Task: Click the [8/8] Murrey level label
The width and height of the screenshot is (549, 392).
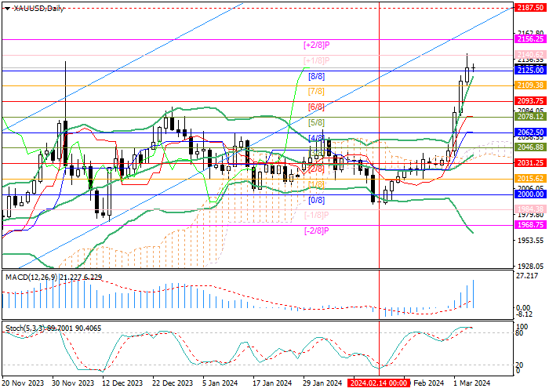Action: click(x=317, y=76)
